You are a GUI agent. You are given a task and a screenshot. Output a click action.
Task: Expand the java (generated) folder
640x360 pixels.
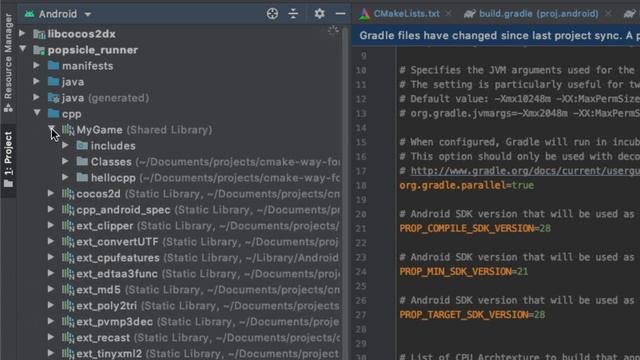(37, 97)
